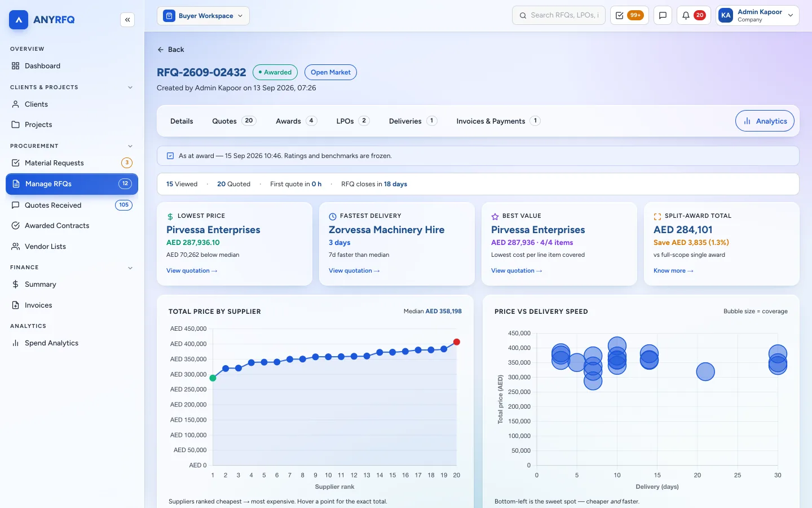Screen dimensions: 812x508
Task: Click the '15 Viewed' stat
Action: (x=182, y=184)
